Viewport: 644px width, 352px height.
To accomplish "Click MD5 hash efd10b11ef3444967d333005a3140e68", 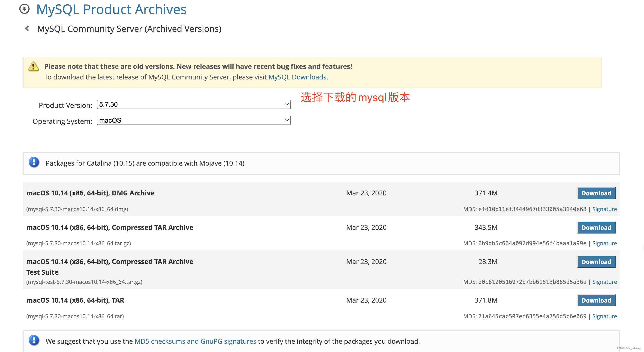I will click(532, 209).
